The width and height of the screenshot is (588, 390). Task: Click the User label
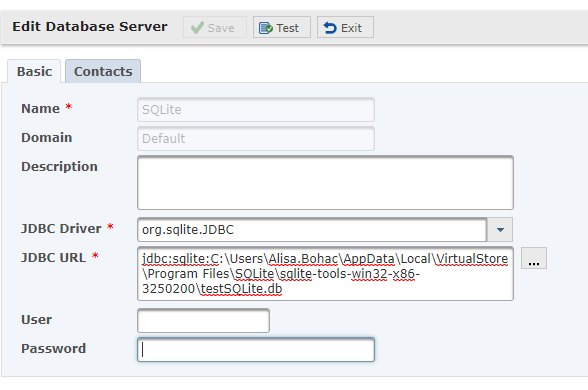pyautogui.click(x=36, y=320)
